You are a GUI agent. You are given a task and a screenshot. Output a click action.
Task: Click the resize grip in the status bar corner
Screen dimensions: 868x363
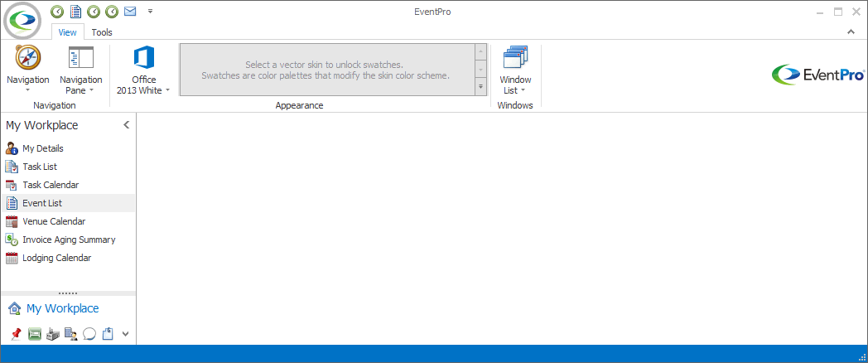[x=861, y=356]
